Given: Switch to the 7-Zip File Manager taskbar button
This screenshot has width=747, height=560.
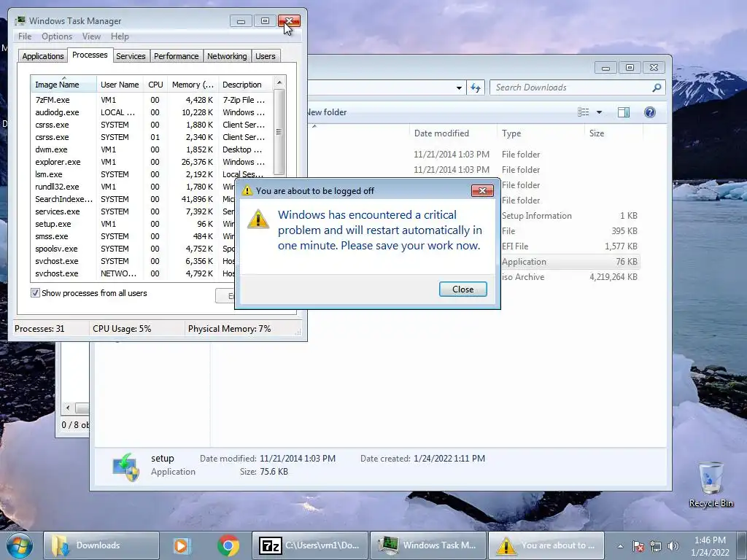Looking at the screenshot, I should (310, 545).
